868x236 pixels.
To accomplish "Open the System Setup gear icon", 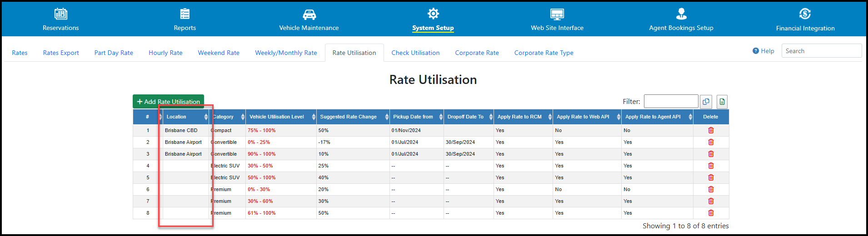I will click(x=433, y=13).
